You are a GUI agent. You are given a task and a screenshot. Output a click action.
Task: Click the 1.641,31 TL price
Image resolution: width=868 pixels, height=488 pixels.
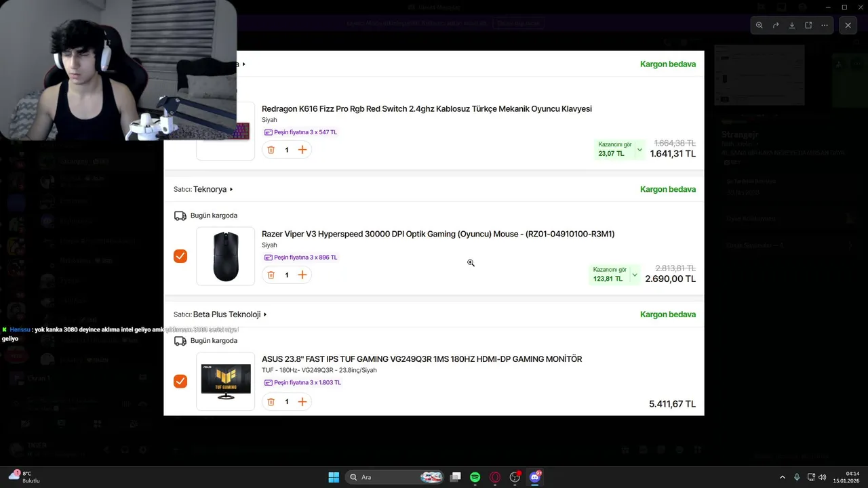[673, 154]
